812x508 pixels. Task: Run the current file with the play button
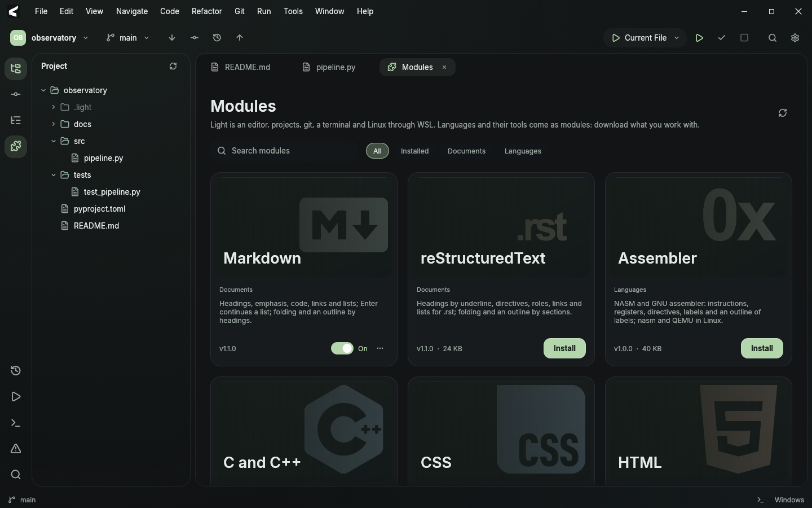coord(699,38)
